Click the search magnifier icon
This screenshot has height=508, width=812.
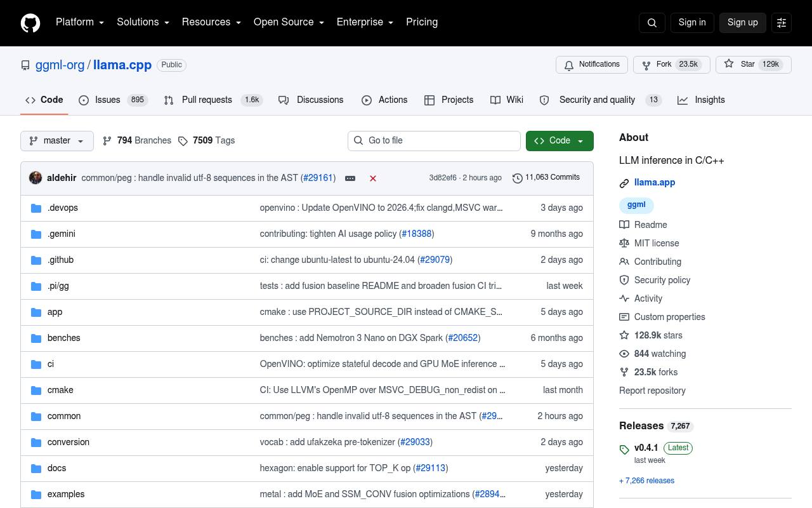pyautogui.click(x=652, y=23)
